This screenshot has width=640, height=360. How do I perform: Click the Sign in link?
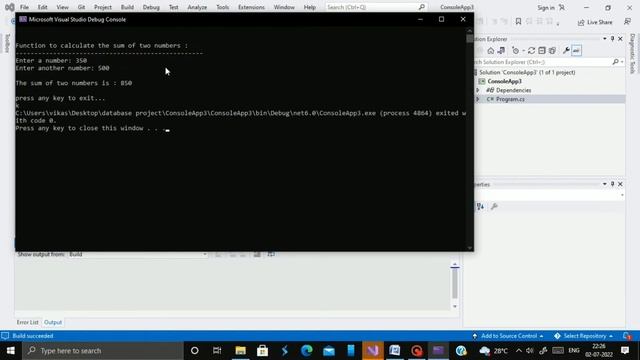pyautogui.click(x=546, y=8)
